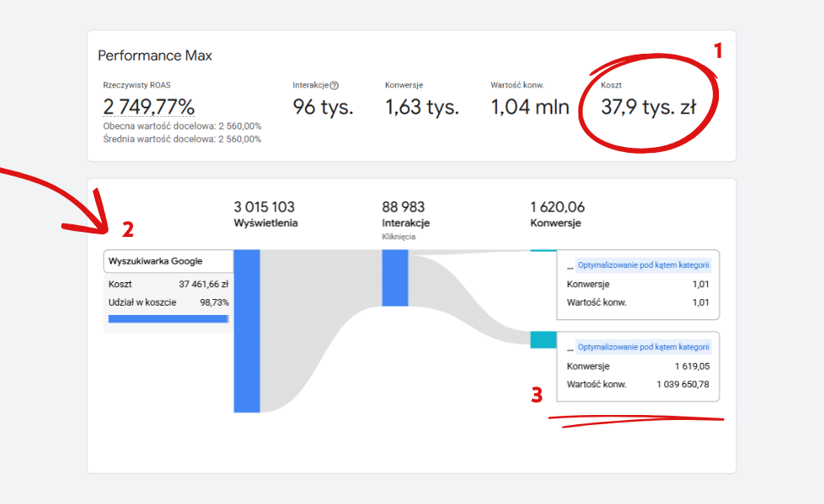Click the blue Interakcje funnel bar
This screenshot has width=824, height=504.
click(394, 277)
